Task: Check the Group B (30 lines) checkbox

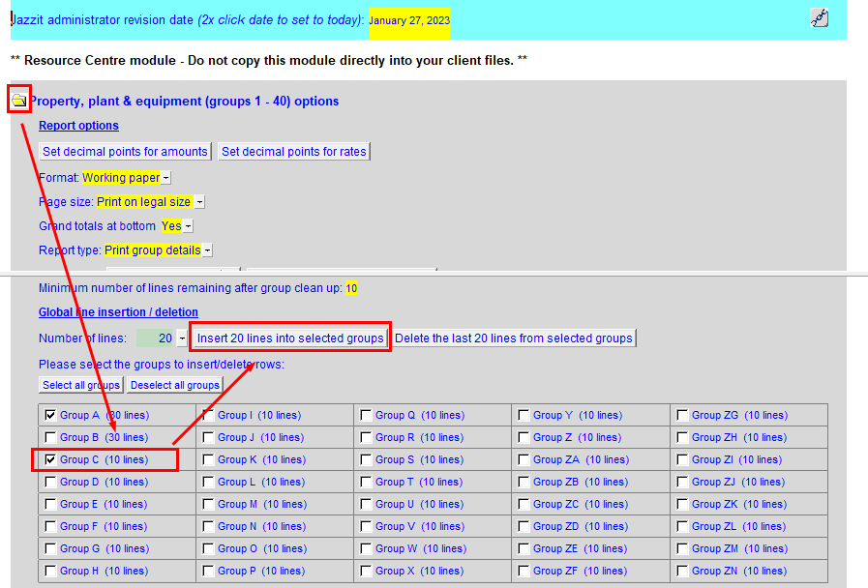Action: [52, 436]
